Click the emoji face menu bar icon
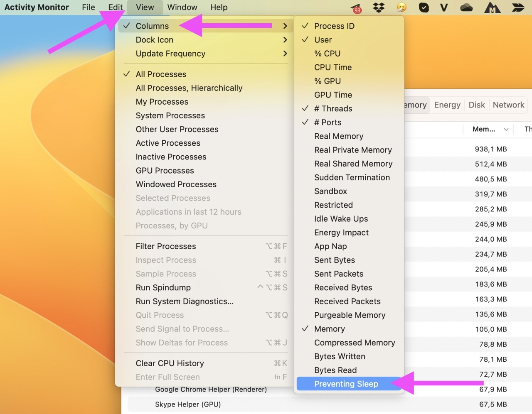The height and width of the screenshot is (414, 532). [401, 7]
